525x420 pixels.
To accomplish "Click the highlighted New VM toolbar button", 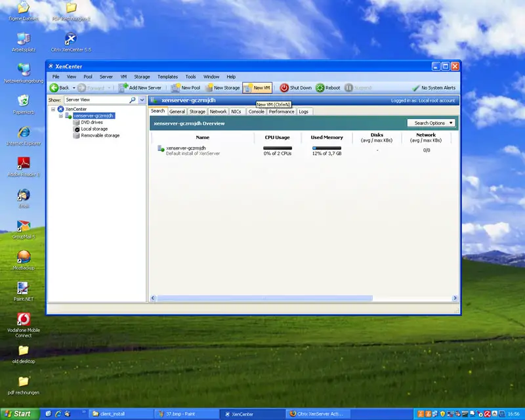I will [257, 88].
